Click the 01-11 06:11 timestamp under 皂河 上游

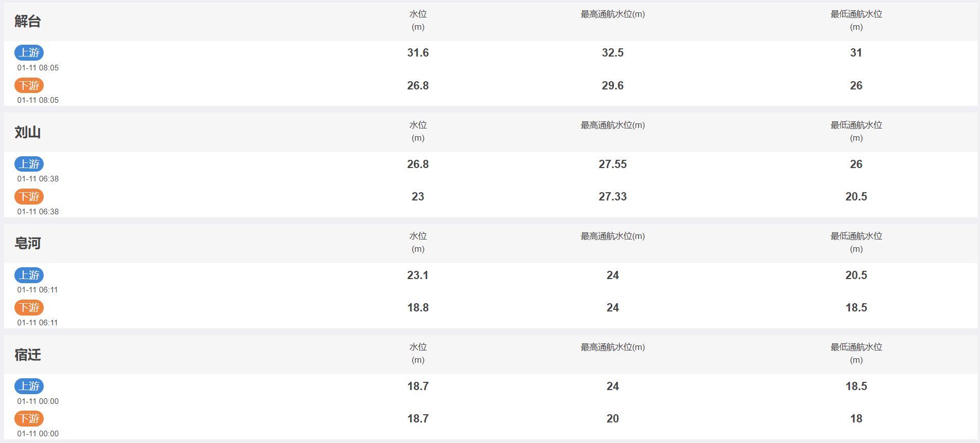click(x=38, y=290)
